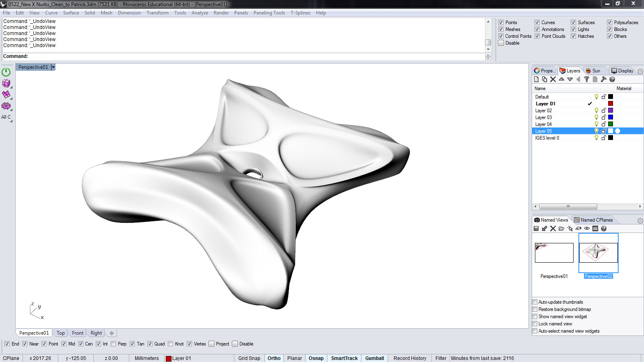The width and height of the screenshot is (644, 362).
Task: Move layer down with the down triangle icon
Action: click(x=570, y=79)
